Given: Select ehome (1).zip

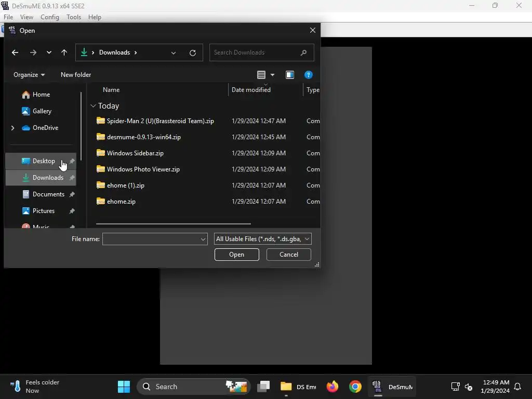Looking at the screenshot, I should point(126,185).
